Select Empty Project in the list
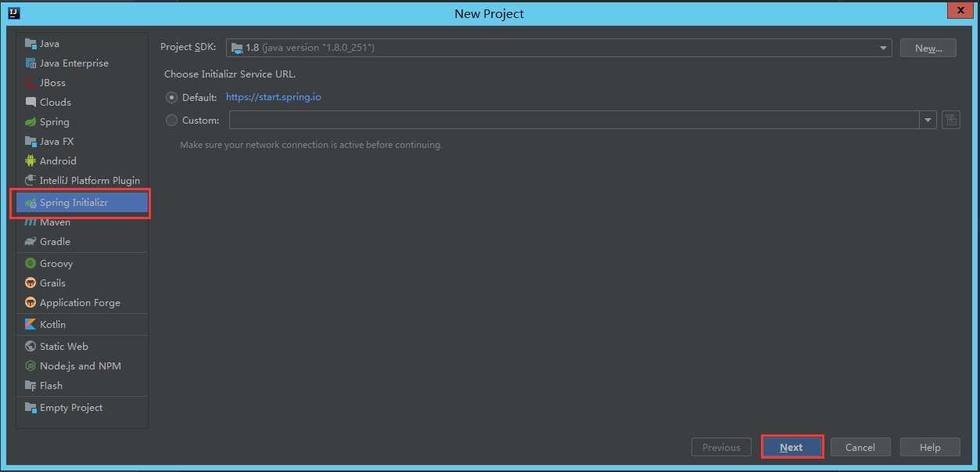Screen dimensions: 980x472 pos(82,408)
